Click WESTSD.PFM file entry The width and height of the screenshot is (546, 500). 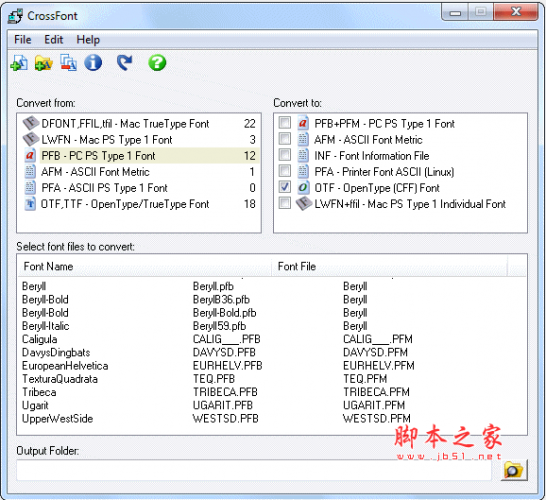coord(377,419)
